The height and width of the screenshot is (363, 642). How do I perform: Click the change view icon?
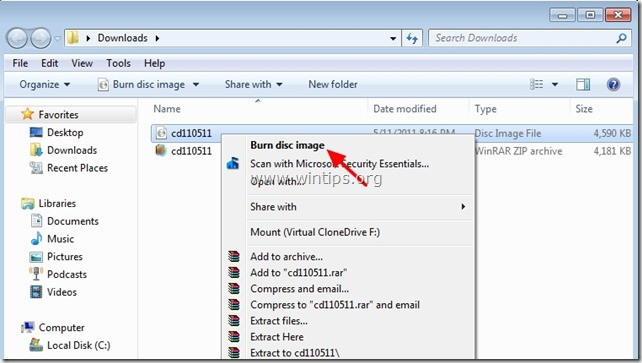coord(536,84)
